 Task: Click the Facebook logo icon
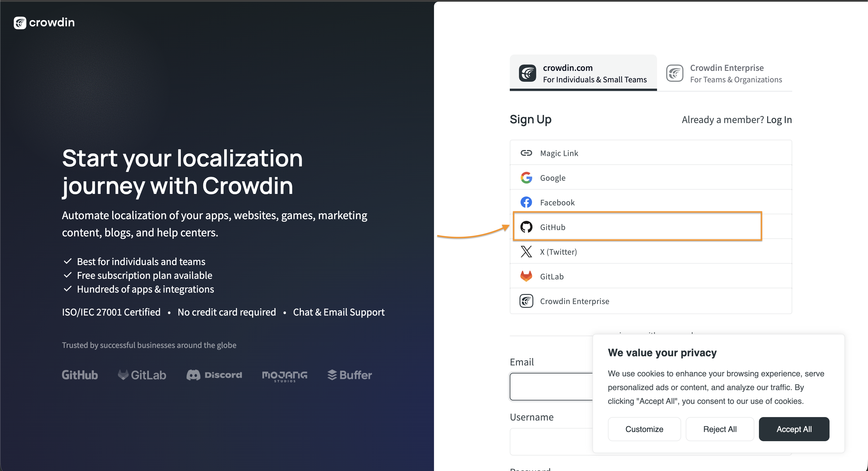coord(526,202)
